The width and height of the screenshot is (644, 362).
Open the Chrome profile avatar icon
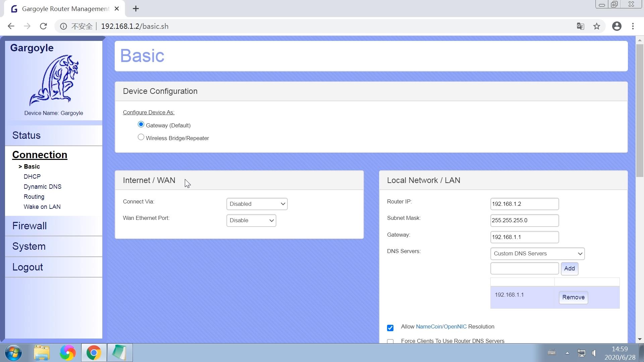click(x=616, y=26)
